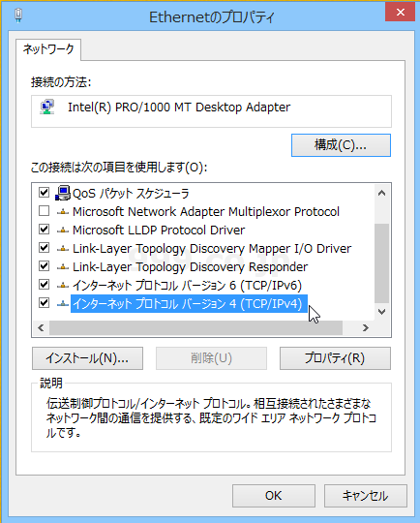Screen dimensions: 420x523
Task: Click the Microsoft LLDP Protocol Driver icon
Action: point(63,230)
